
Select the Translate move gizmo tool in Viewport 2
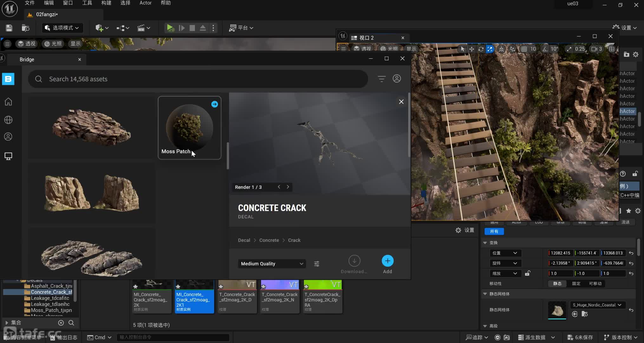click(472, 49)
